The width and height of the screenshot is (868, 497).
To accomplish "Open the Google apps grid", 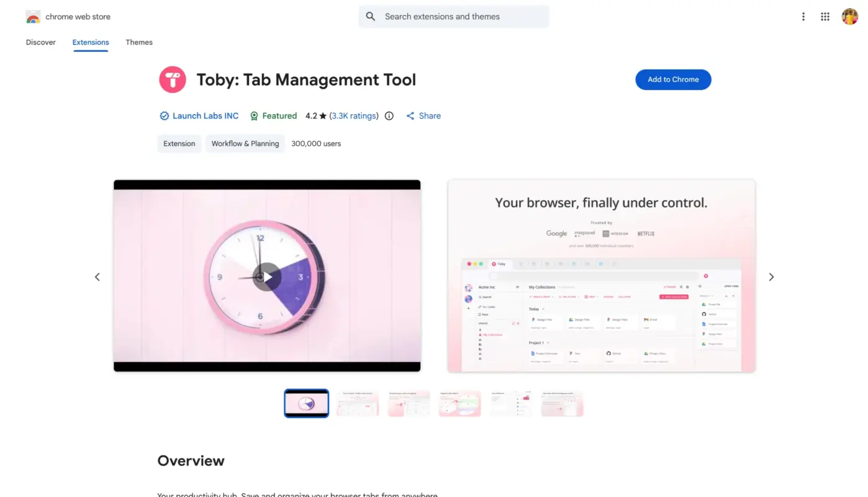I will pos(825,17).
